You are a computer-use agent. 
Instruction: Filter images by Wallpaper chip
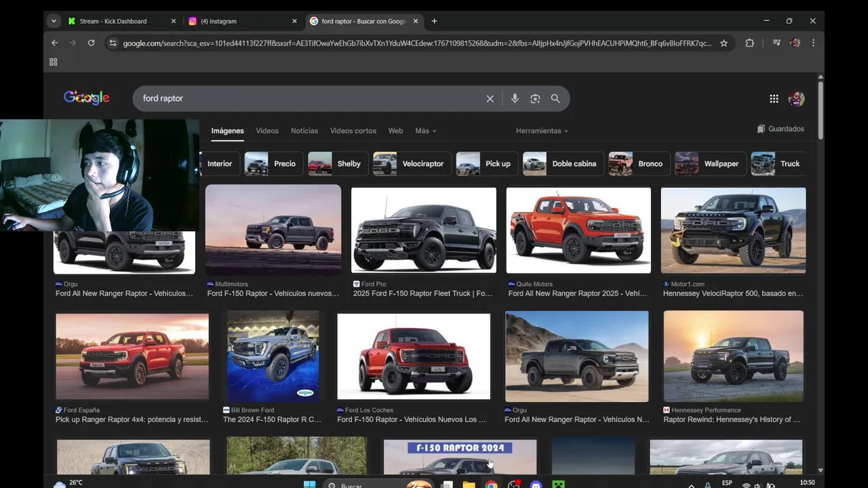click(709, 164)
